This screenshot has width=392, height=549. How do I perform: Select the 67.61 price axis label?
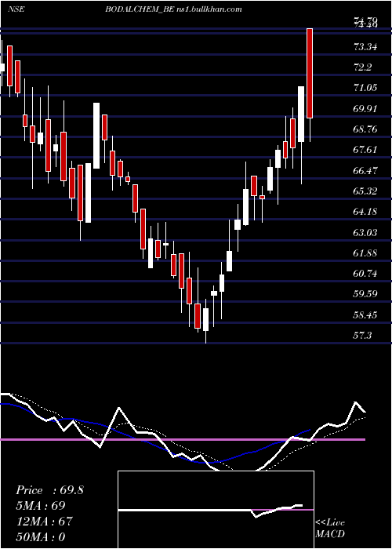coord(365,150)
